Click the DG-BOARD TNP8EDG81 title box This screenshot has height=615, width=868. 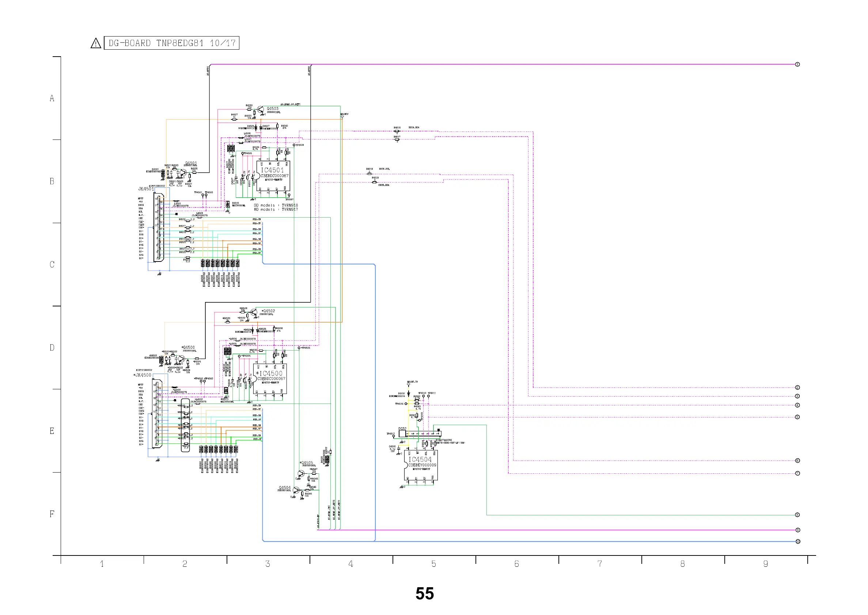pyautogui.click(x=172, y=43)
